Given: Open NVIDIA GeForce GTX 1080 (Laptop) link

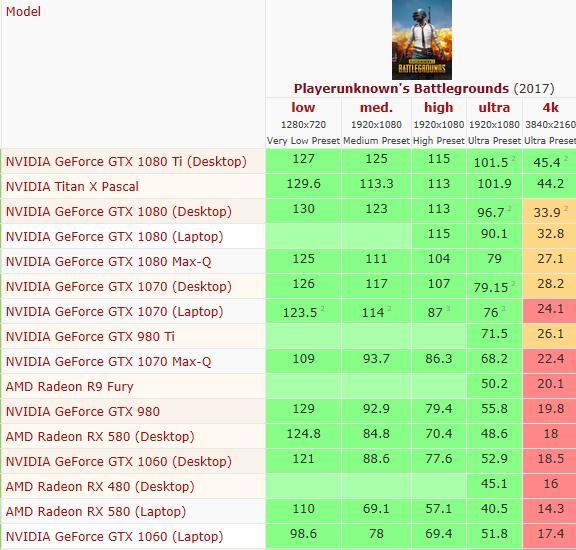Looking at the screenshot, I should point(114,237).
